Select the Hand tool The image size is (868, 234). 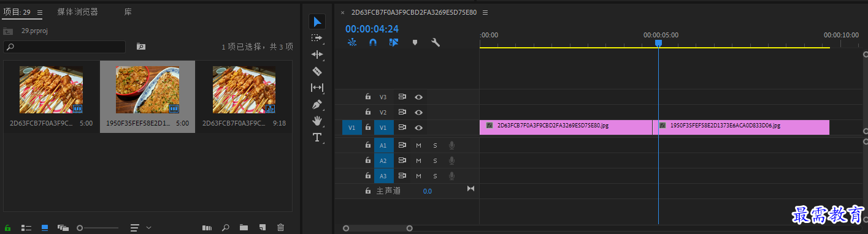tap(317, 121)
